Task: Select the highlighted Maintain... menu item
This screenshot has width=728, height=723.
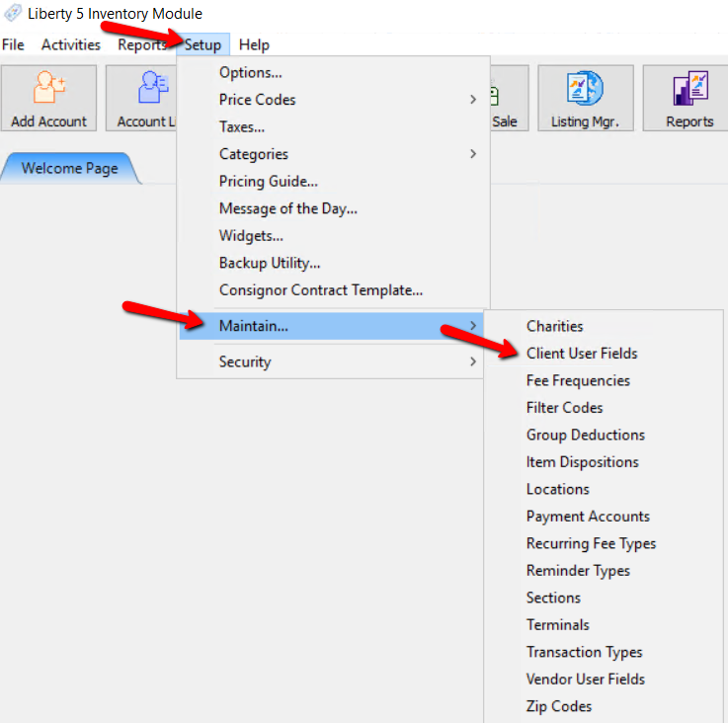Action: 332,326
